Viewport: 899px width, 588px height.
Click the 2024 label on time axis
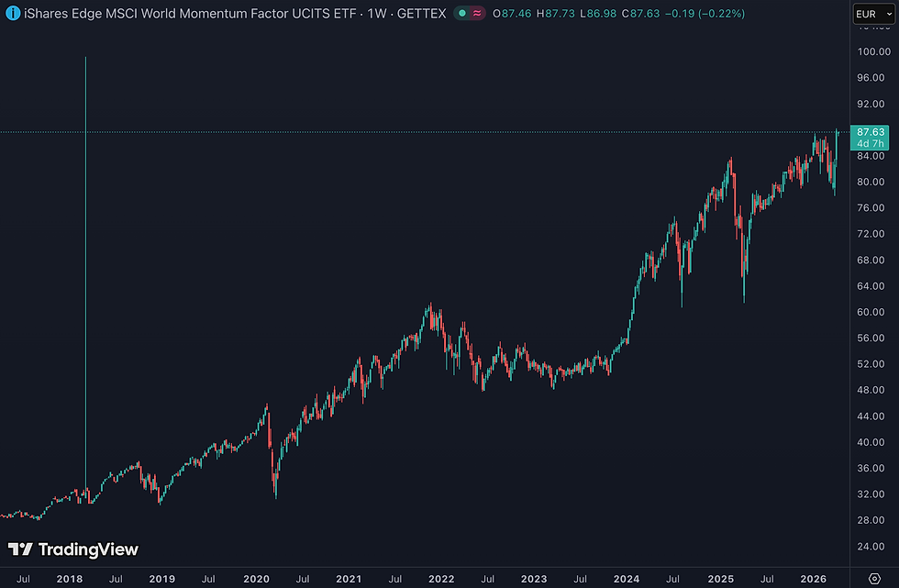point(627,579)
